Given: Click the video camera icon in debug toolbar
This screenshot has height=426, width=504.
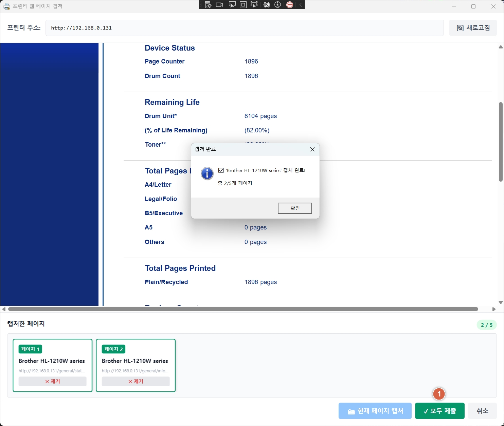Looking at the screenshot, I should pyautogui.click(x=219, y=5).
